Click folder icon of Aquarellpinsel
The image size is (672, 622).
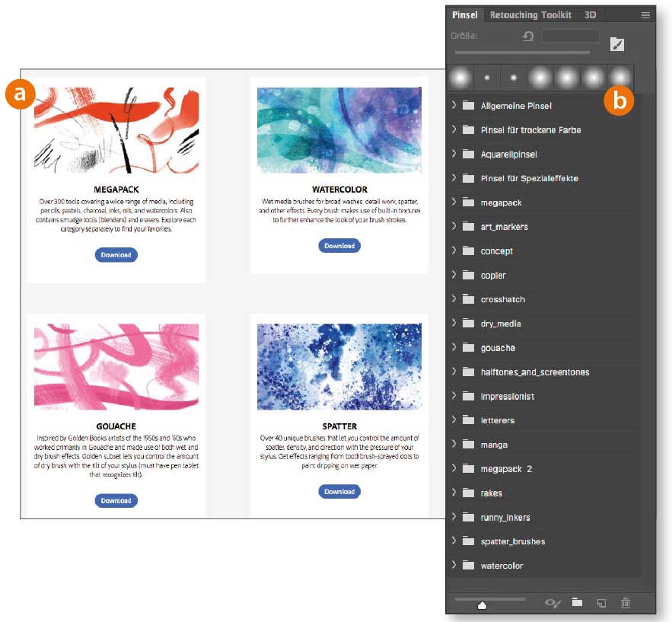click(469, 154)
